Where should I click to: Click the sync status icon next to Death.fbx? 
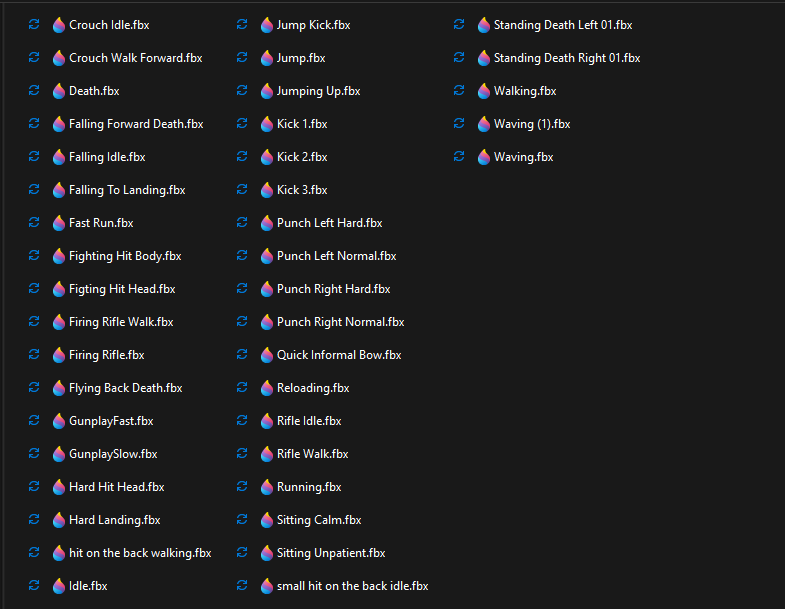(34, 91)
